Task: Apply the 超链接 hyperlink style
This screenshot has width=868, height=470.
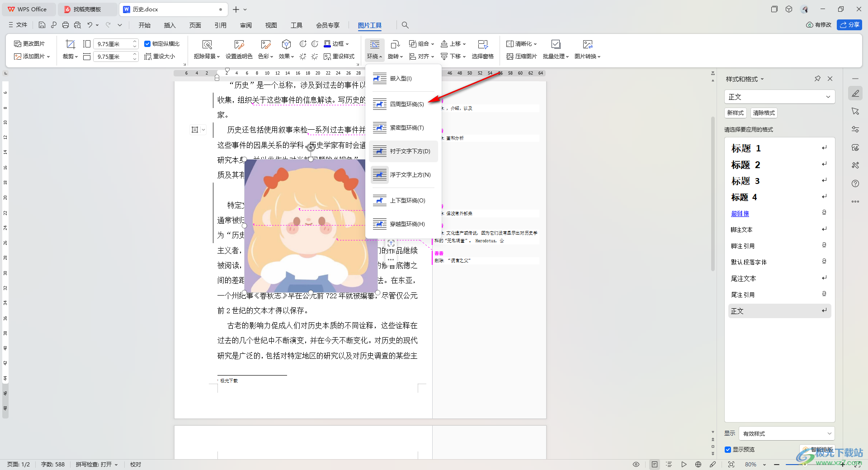Action: coord(779,213)
